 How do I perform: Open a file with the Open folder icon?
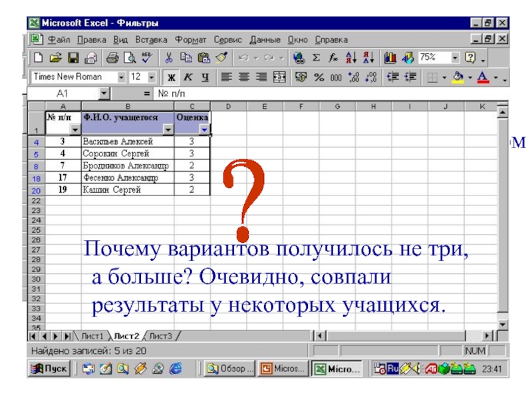[56, 58]
